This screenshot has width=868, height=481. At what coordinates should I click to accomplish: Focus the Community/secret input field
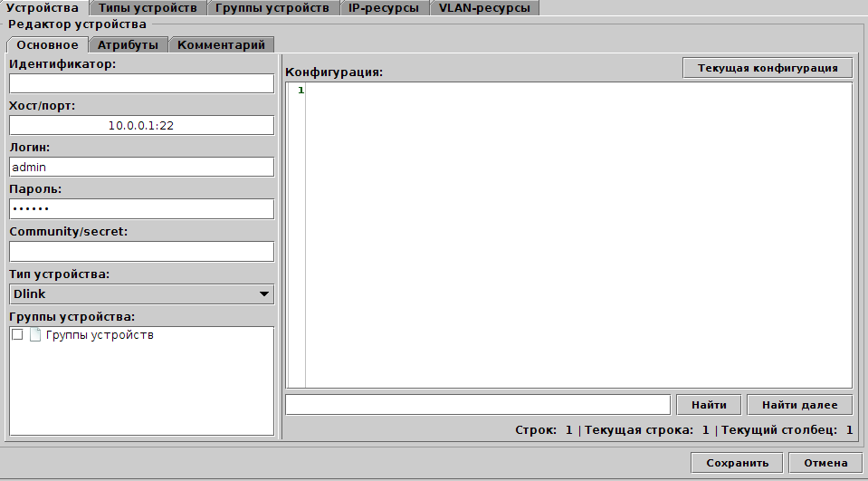(x=141, y=251)
